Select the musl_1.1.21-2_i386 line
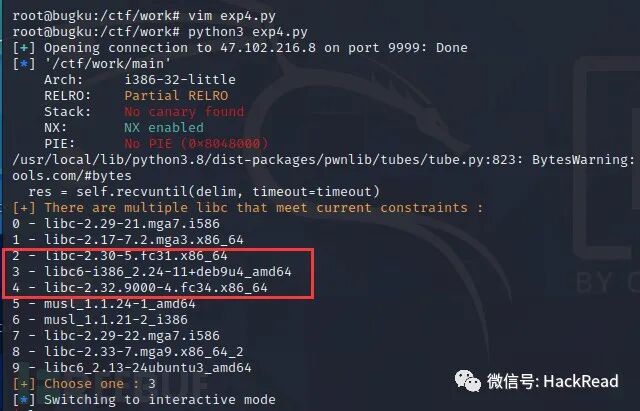Screen dimensions: 640x411 coord(100,320)
